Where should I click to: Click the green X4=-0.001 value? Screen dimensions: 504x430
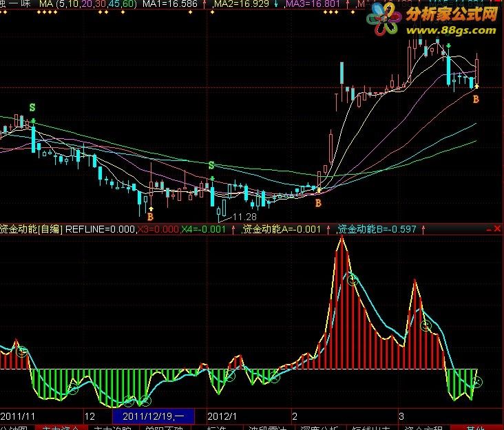pyautogui.click(x=204, y=229)
